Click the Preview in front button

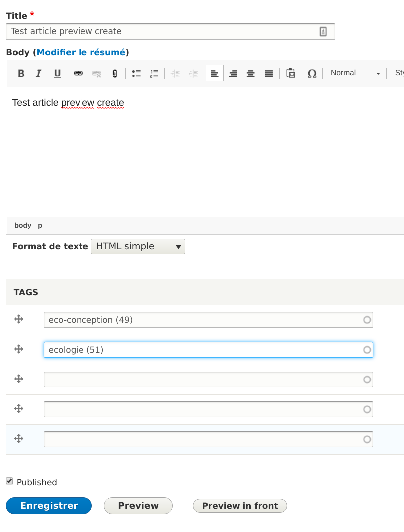[240, 506]
